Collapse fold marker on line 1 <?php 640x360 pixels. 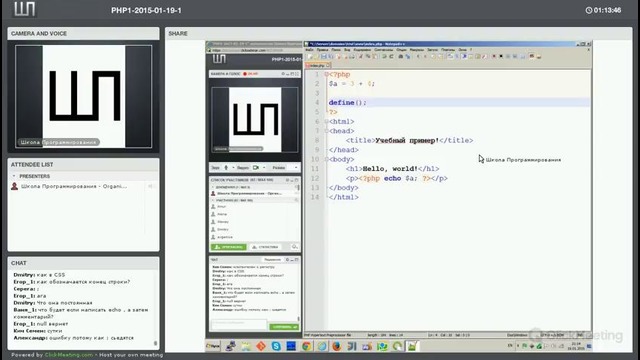pyautogui.click(x=326, y=74)
